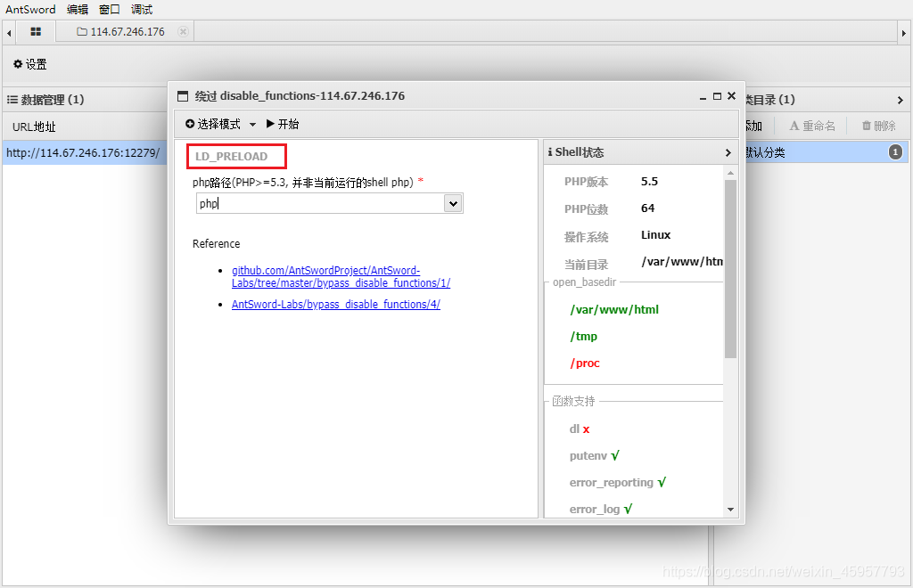Image resolution: width=913 pixels, height=588 pixels.
Task: Click the URL地址 column header
Action: (35, 127)
